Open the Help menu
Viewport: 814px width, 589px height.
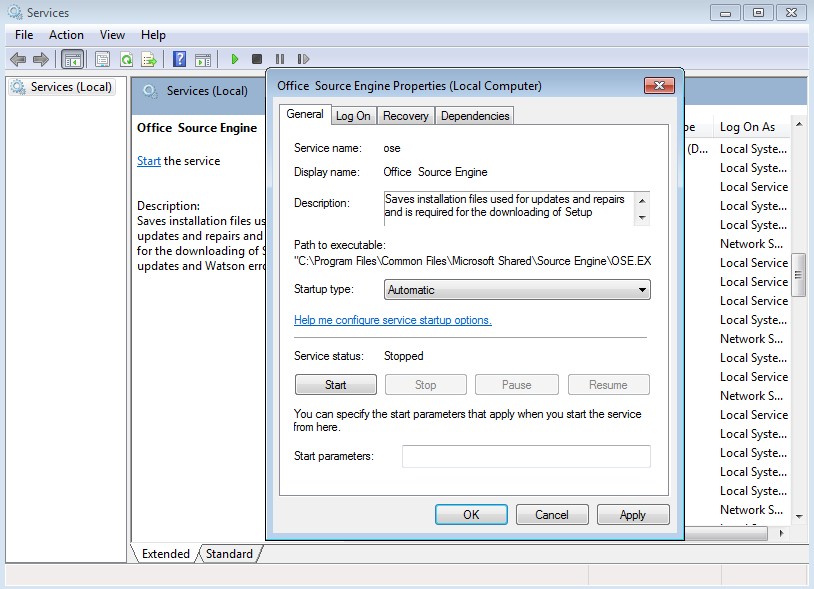(153, 35)
